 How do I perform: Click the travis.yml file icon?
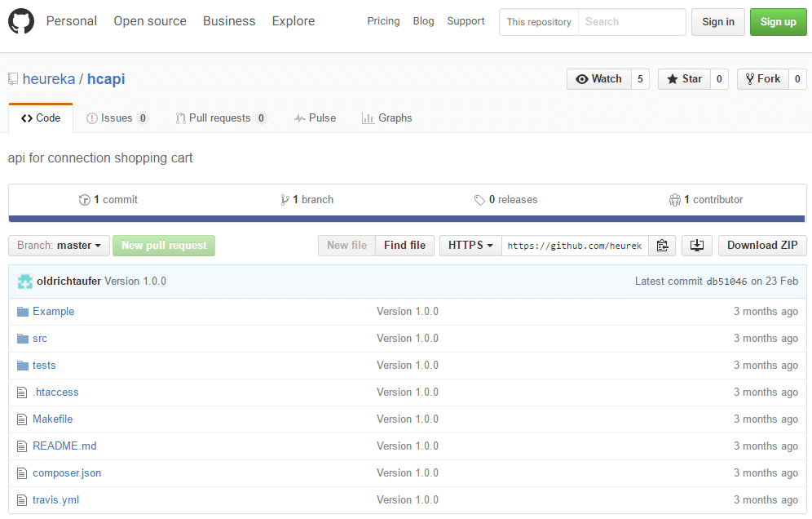coord(22,500)
